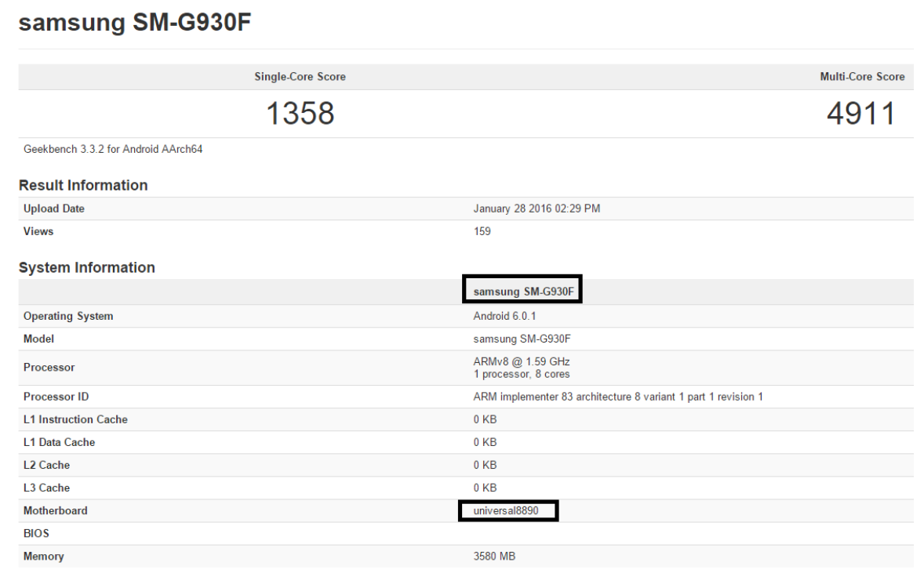Select the 3580 MB memory value

pos(494,557)
